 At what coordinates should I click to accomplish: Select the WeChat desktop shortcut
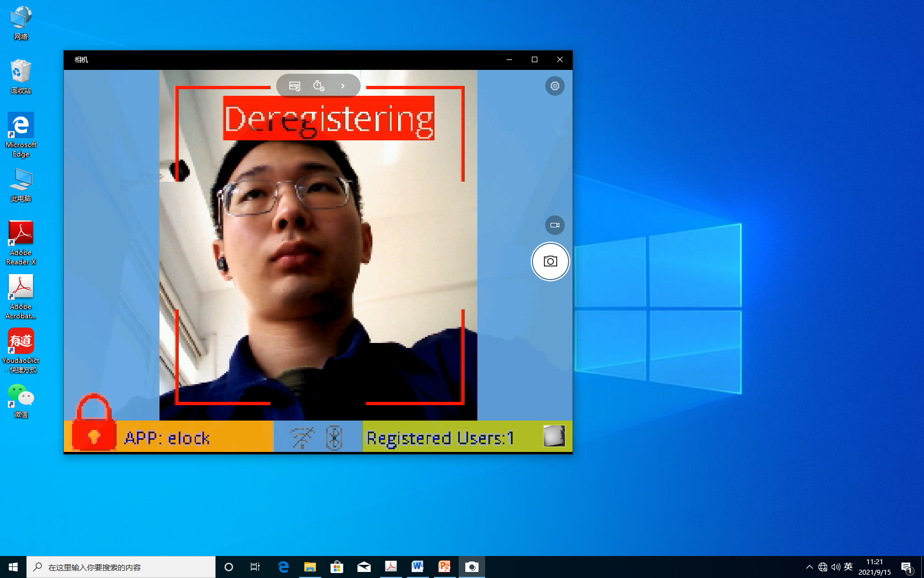[21, 401]
